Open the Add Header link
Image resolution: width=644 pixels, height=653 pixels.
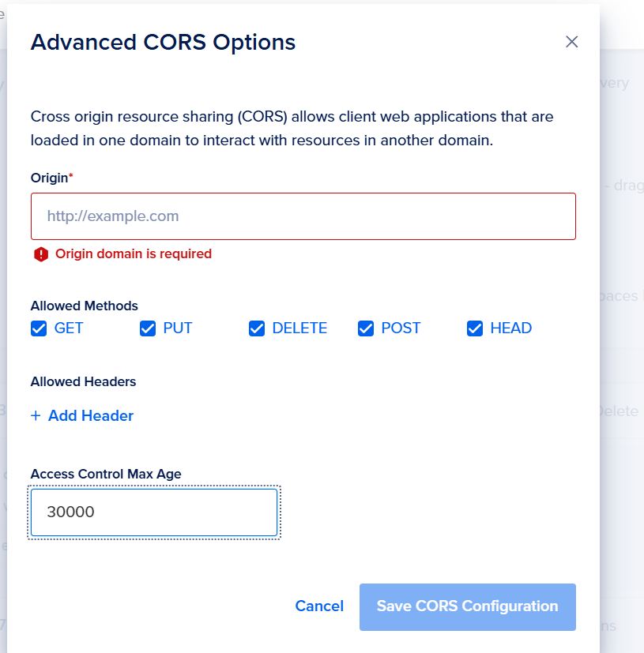pyautogui.click(x=91, y=416)
